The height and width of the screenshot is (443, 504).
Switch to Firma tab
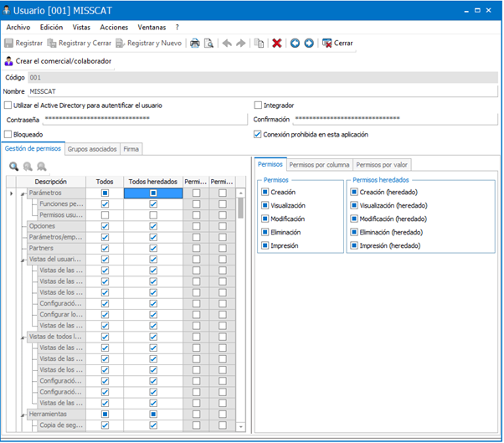[x=131, y=149]
